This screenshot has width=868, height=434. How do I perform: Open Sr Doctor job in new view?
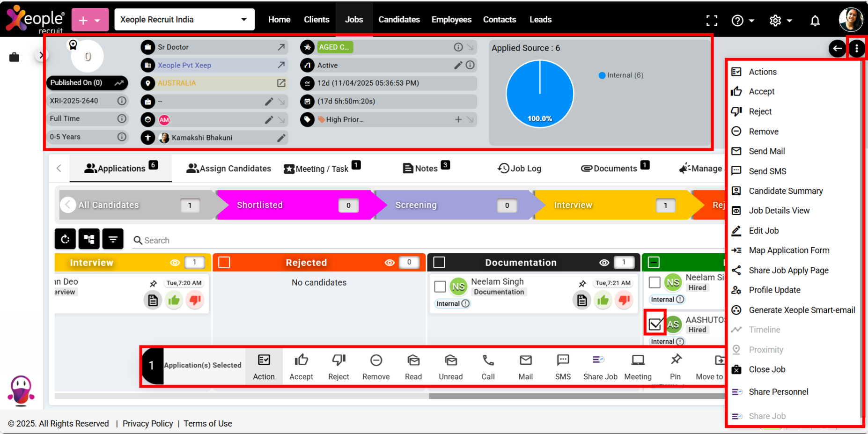point(281,47)
